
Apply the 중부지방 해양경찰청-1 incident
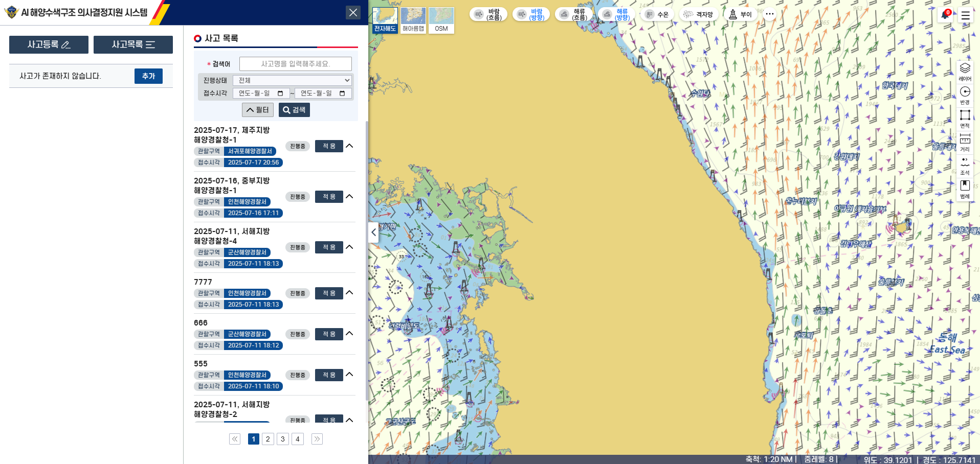(x=329, y=197)
